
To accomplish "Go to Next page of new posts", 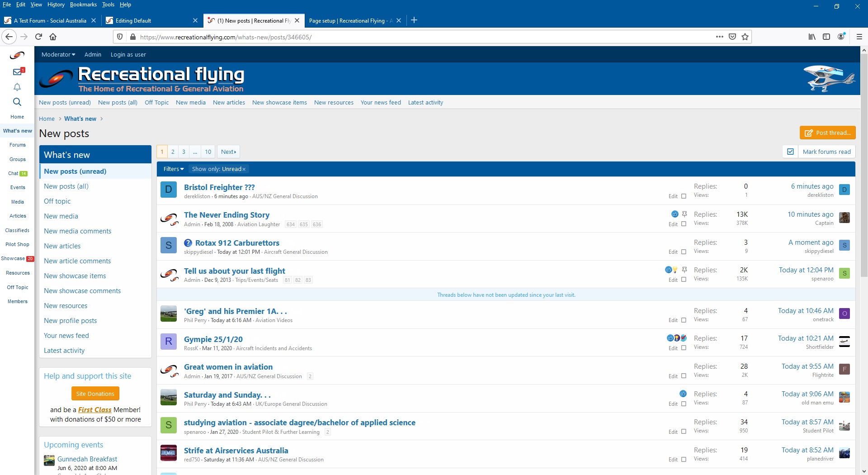I will (x=228, y=152).
